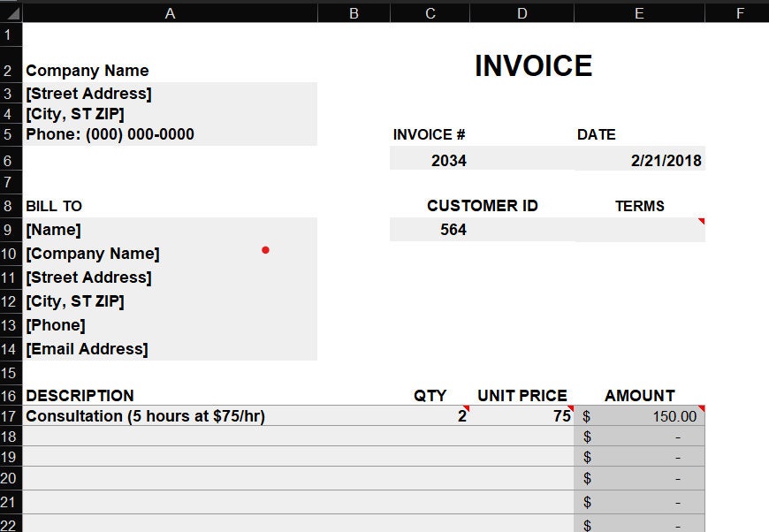Click the 'INVOICE #' label
The image size is (769, 532).
pyautogui.click(x=429, y=134)
